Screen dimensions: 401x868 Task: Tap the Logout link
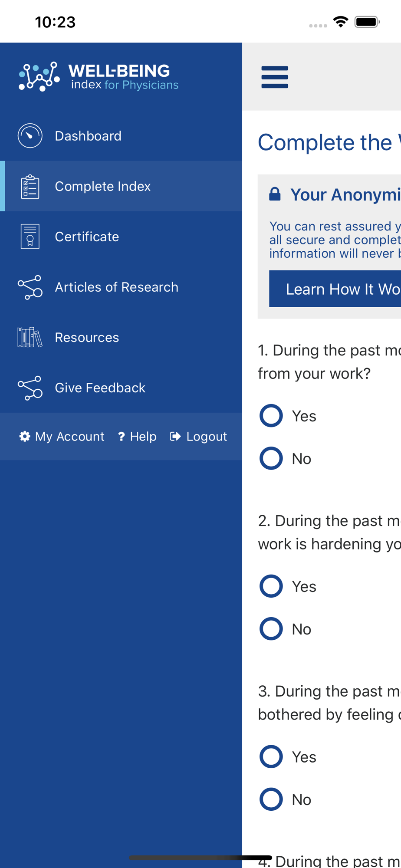(x=198, y=436)
